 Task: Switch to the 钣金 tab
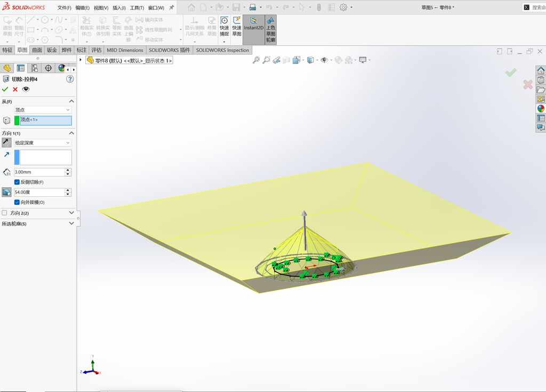pyautogui.click(x=52, y=50)
